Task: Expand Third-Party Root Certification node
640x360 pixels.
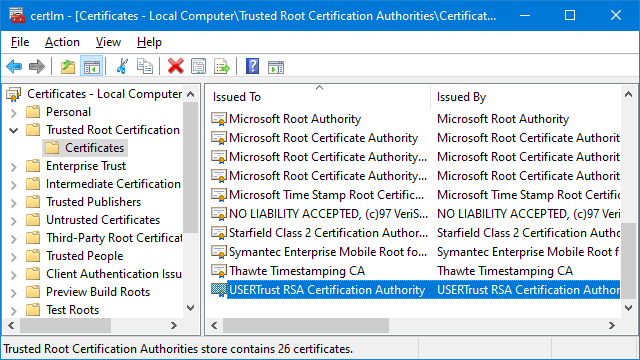Action: pyautogui.click(x=13, y=239)
